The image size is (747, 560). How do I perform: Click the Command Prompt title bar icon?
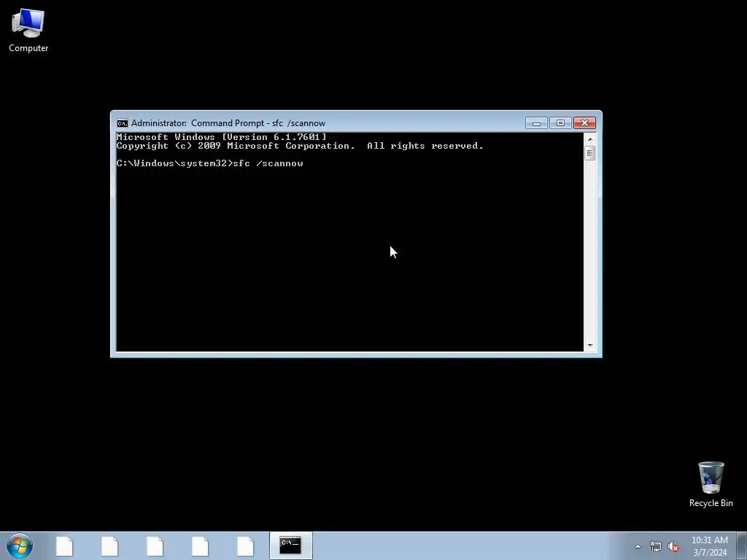(x=123, y=123)
